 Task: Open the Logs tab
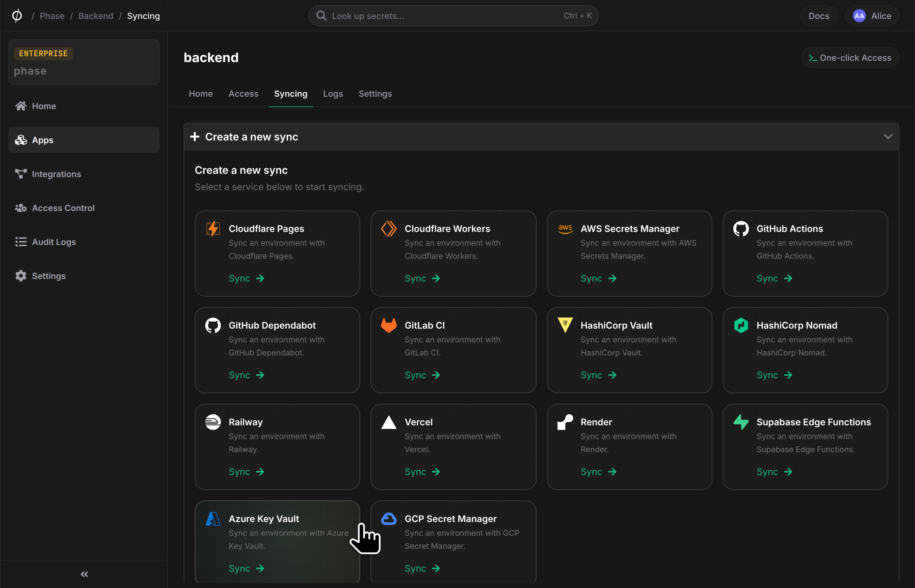tap(333, 93)
